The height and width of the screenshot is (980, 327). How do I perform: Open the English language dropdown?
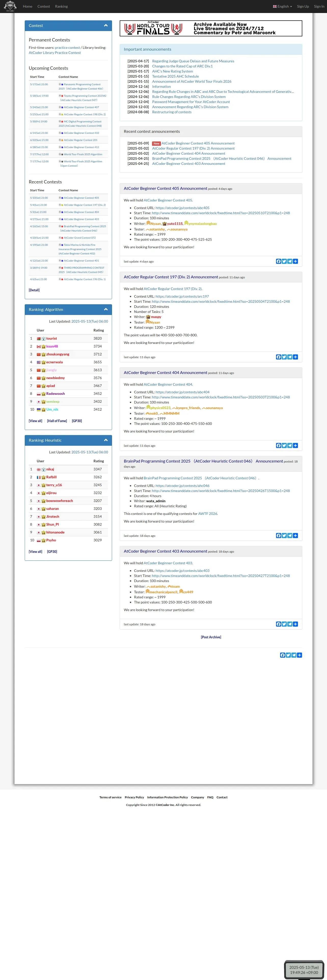282,6
